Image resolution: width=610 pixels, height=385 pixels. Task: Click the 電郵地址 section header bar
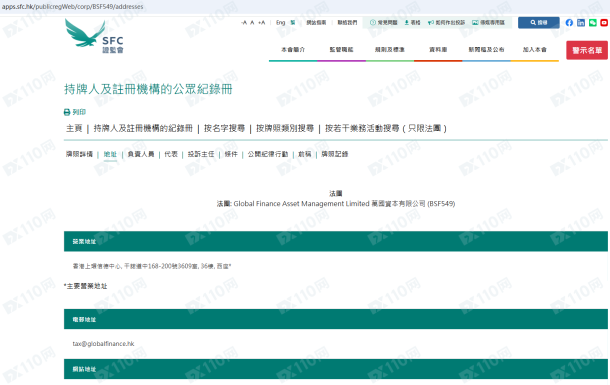tap(336, 319)
